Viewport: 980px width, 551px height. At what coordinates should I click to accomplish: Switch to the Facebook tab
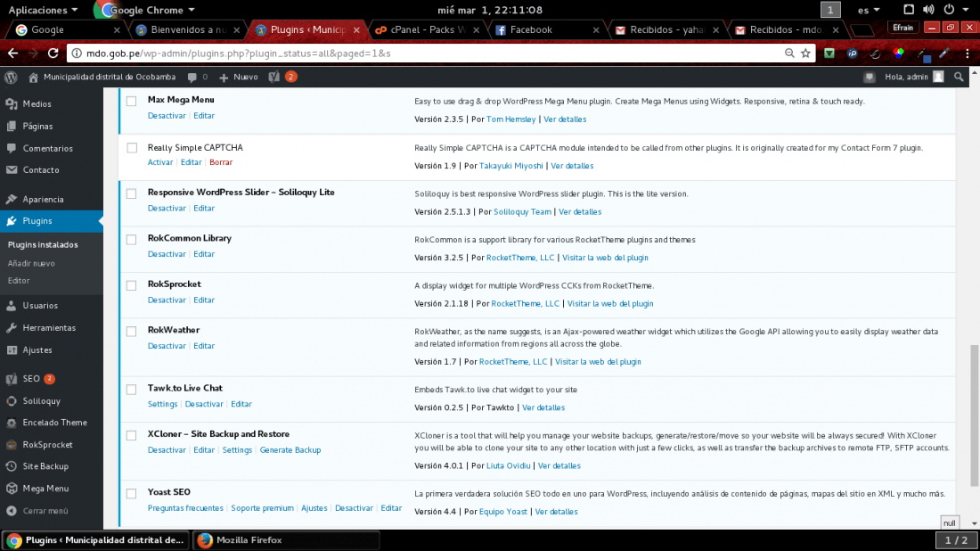(x=545, y=30)
